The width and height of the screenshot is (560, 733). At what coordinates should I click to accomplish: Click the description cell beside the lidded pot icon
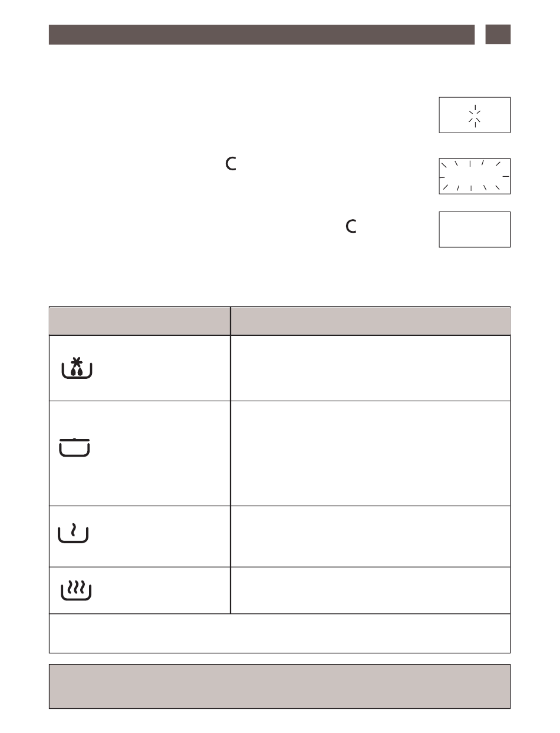click(370, 453)
